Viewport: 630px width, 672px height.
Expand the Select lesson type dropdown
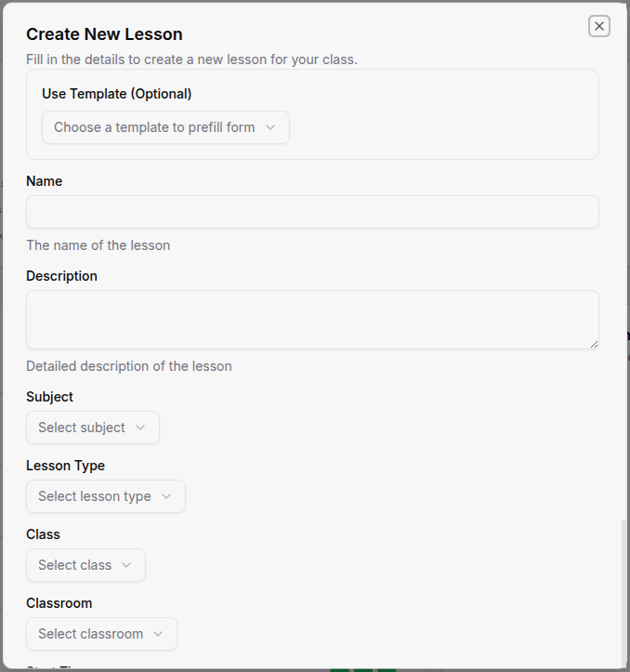point(105,496)
